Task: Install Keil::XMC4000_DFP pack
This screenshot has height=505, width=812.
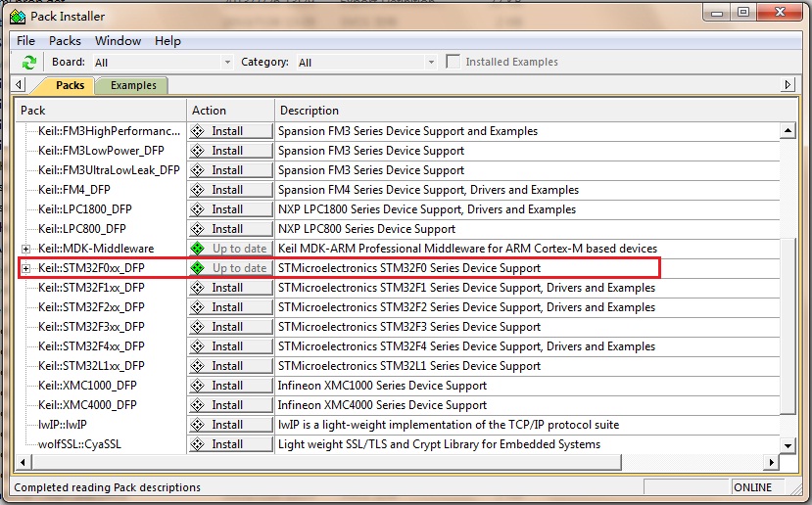Action: pos(230,405)
